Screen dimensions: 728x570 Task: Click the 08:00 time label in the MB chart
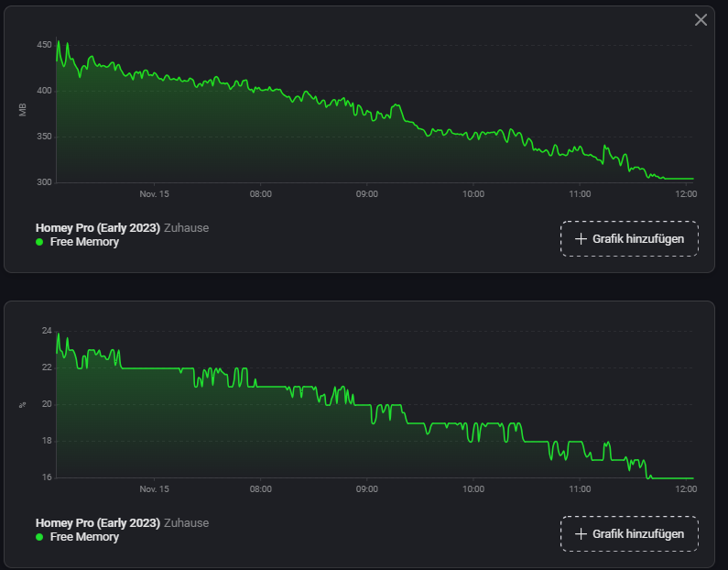(x=260, y=194)
